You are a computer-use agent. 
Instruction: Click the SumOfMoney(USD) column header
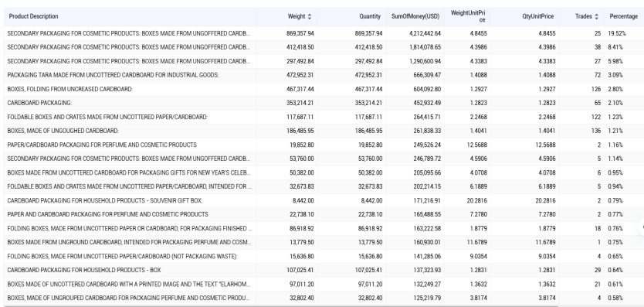[415, 16]
